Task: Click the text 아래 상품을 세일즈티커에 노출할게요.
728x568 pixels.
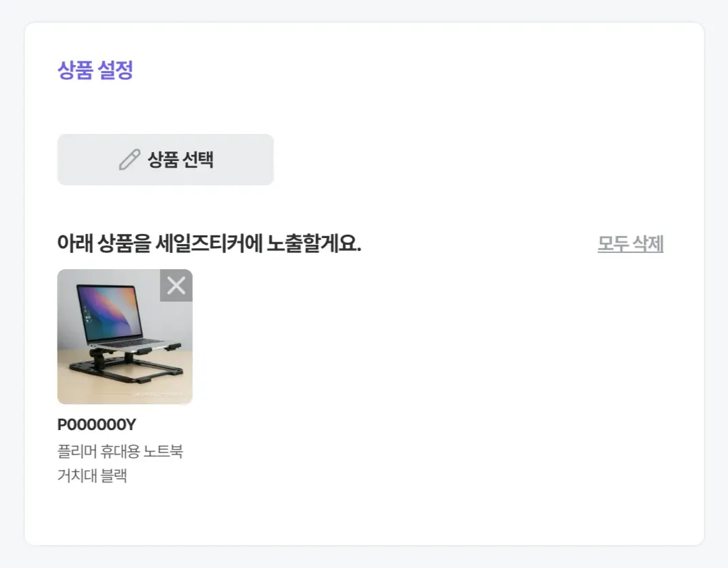Action: click(209, 243)
